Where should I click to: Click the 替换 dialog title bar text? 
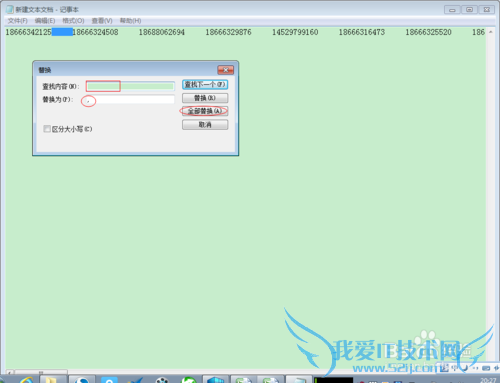45,70
